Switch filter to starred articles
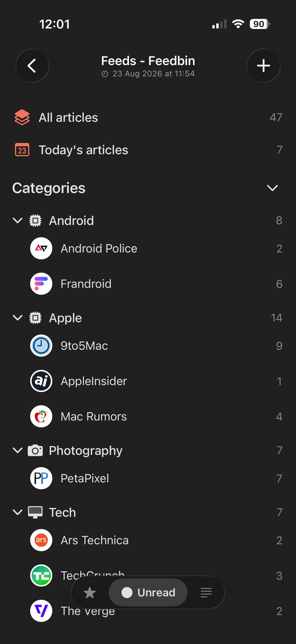The image size is (296, 644). pos(90,592)
